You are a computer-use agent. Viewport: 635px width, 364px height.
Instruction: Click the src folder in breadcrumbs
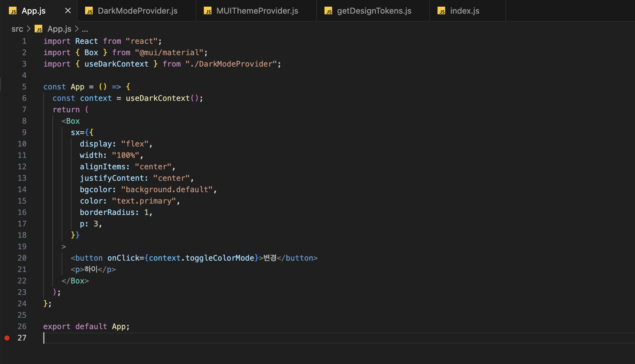pyautogui.click(x=17, y=29)
